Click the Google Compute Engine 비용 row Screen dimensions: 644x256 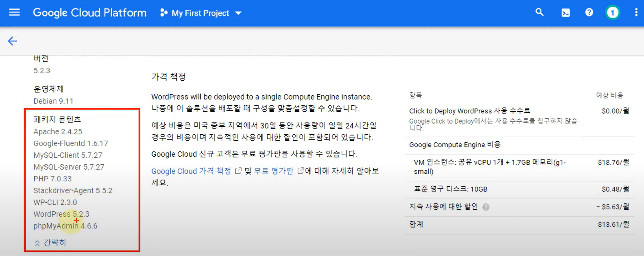coord(519,145)
